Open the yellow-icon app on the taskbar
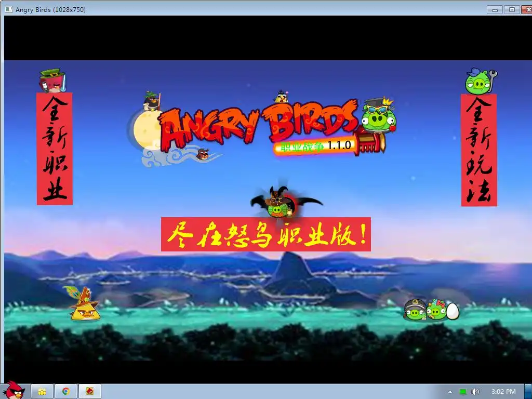The image size is (532, 399). pyautogui.click(x=42, y=392)
